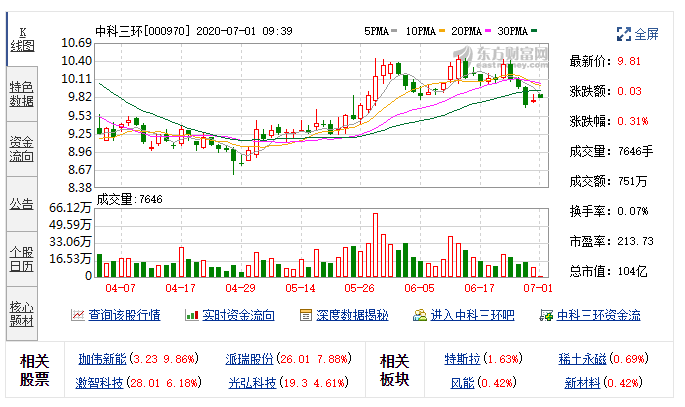
Task: Click the 涨跌幅 value 0.31%
Action: pos(633,121)
